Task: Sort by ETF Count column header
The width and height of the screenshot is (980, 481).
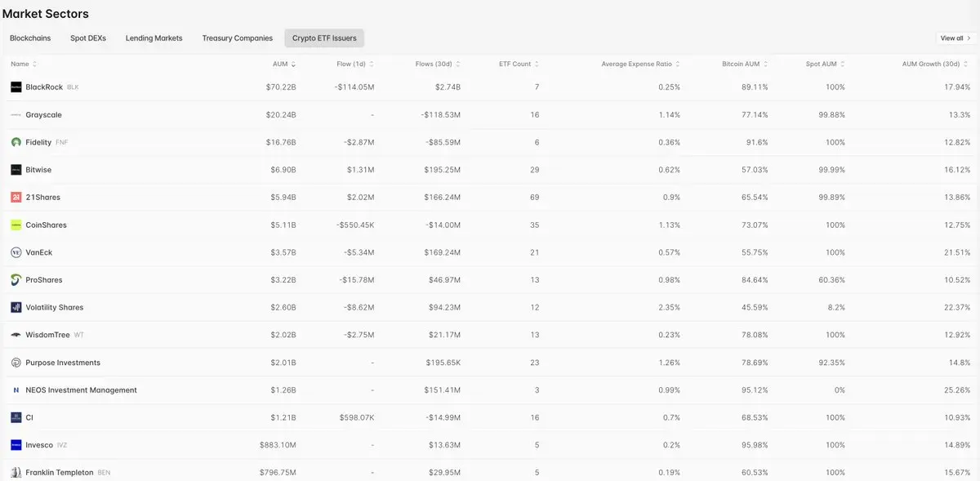Action: (519, 64)
